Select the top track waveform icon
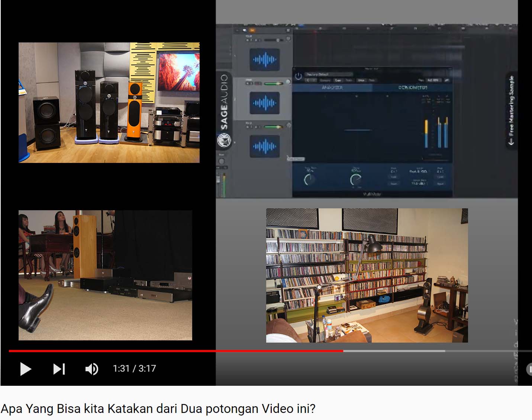532x420 pixels. (x=265, y=59)
